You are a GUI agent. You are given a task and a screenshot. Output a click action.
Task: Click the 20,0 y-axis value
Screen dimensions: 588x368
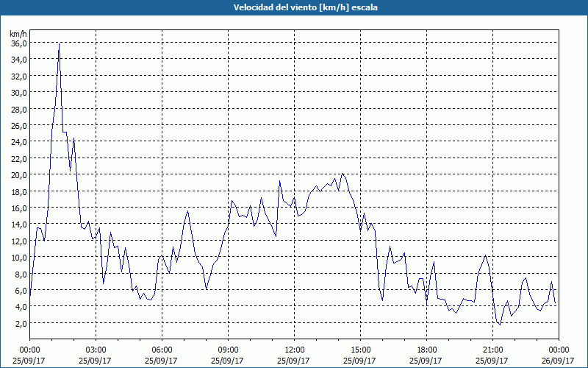click(x=20, y=175)
